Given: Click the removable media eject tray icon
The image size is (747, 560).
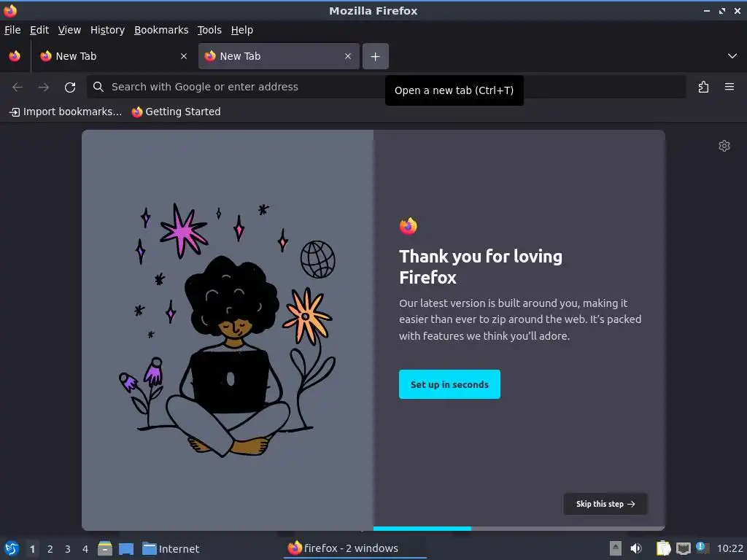Looking at the screenshot, I should (x=616, y=548).
